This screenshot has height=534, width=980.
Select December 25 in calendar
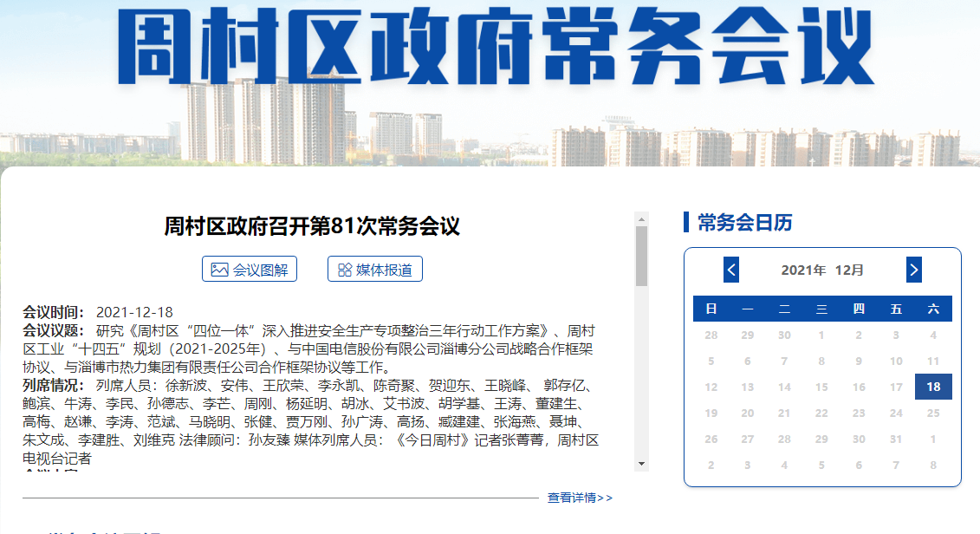click(933, 413)
